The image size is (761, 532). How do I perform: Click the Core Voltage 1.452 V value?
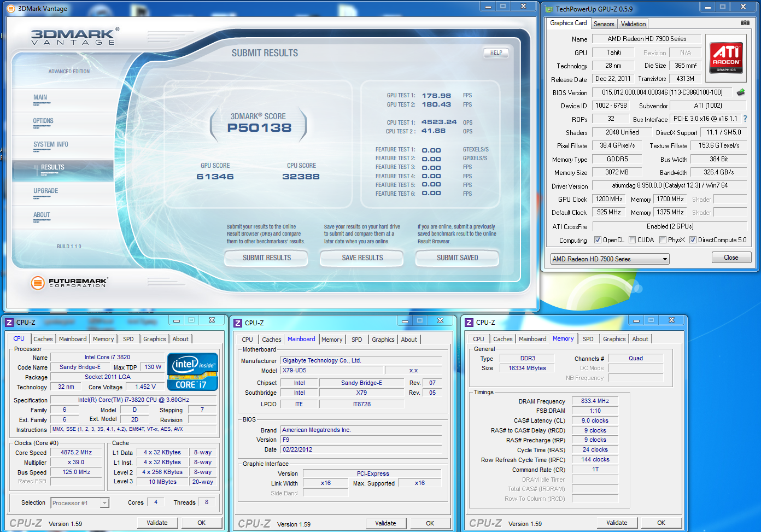tap(145, 387)
